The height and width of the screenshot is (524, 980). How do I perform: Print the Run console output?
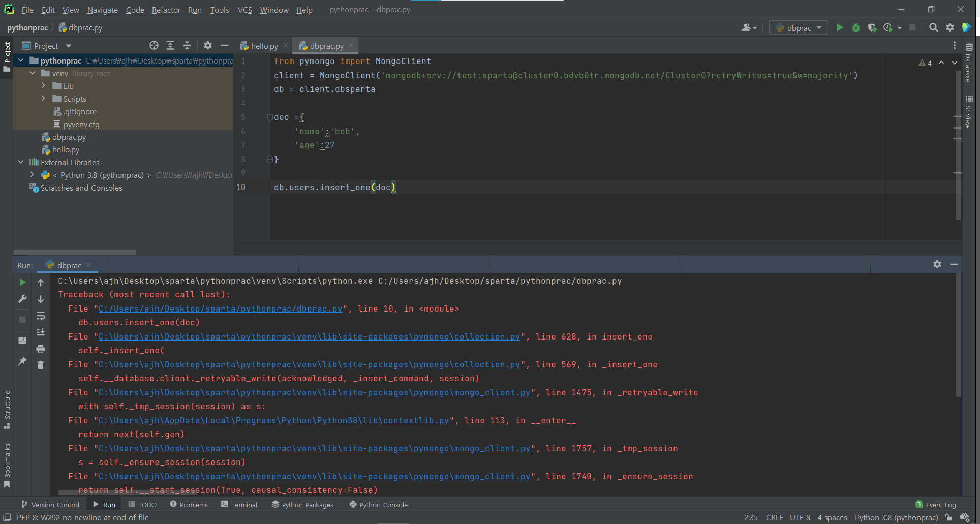(x=41, y=349)
